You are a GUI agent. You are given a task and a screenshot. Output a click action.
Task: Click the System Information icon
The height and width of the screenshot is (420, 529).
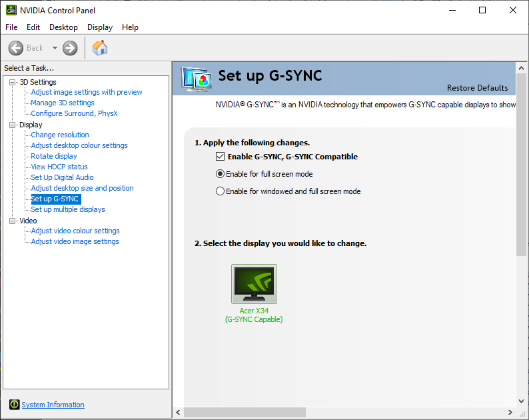[x=15, y=405]
